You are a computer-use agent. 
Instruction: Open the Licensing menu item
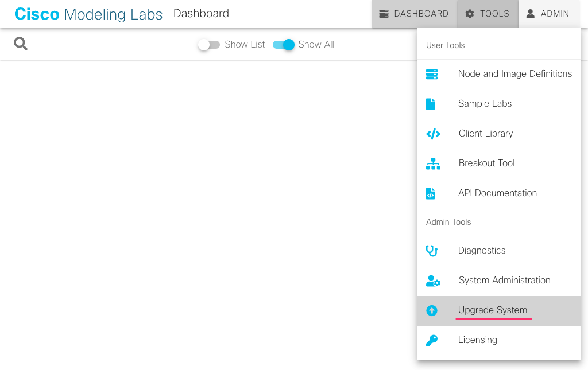coord(499,340)
